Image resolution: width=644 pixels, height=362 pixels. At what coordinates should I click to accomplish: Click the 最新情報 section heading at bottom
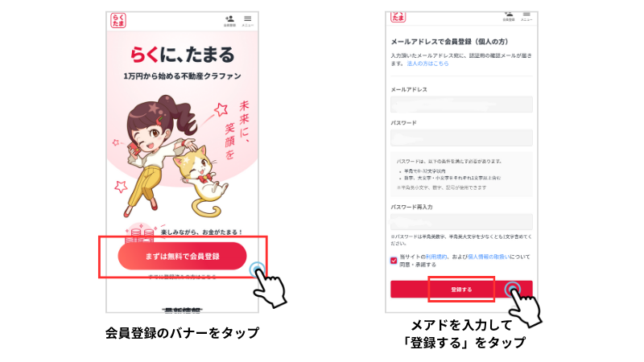pyautogui.click(x=182, y=311)
